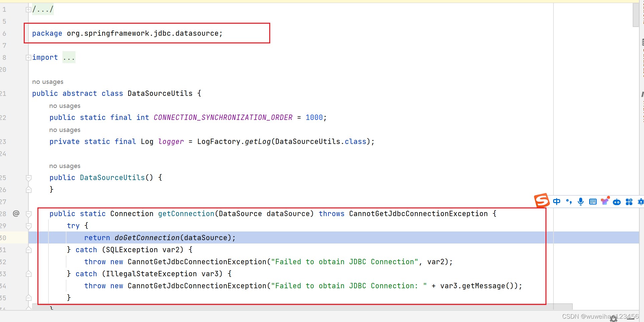Viewport: 644px width, 322px height.
Task: Click IllegalStateException in the catch clause
Action: 151,274
